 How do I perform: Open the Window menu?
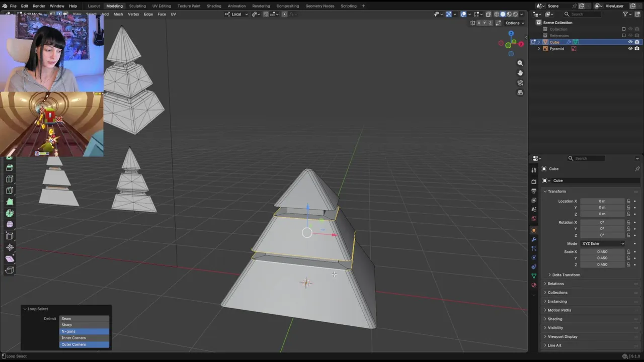pyautogui.click(x=57, y=6)
